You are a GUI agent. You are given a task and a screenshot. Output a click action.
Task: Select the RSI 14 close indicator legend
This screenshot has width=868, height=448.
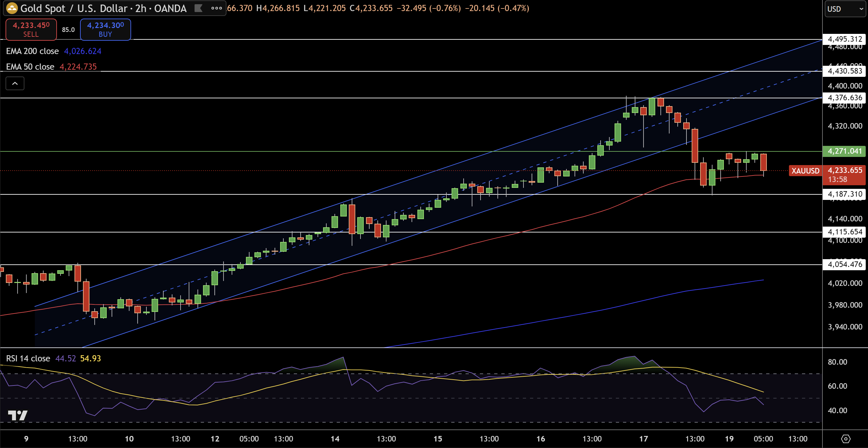point(28,358)
